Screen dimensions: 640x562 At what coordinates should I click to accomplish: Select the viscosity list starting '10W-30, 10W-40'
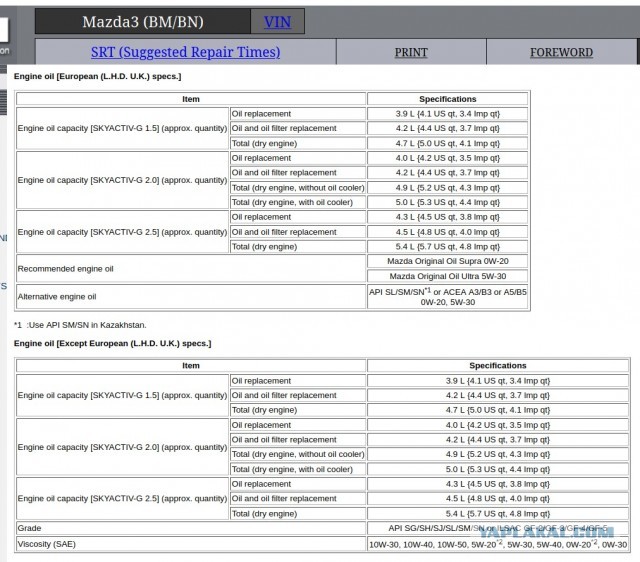(x=498, y=544)
